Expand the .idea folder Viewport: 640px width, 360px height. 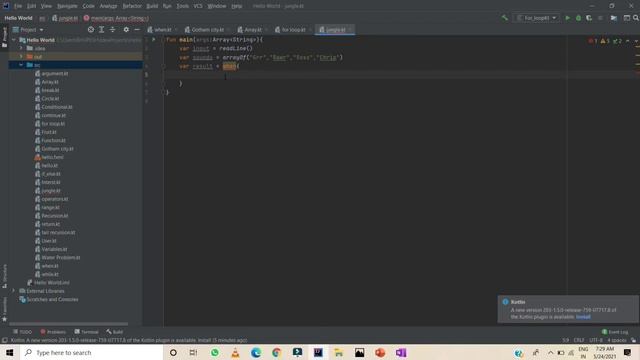click(x=21, y=48)
